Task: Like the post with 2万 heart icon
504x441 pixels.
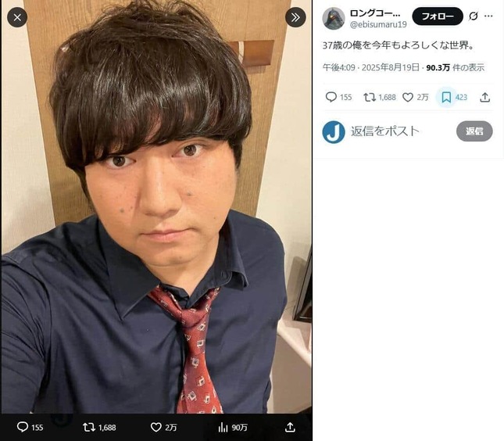Action: tap(408, 97)
